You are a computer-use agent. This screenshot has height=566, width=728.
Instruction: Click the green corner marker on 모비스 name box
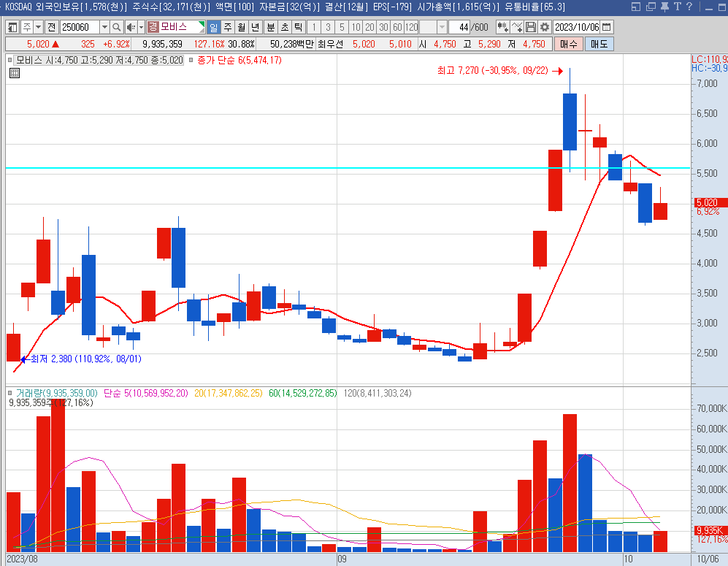click(x=202, y=24)
